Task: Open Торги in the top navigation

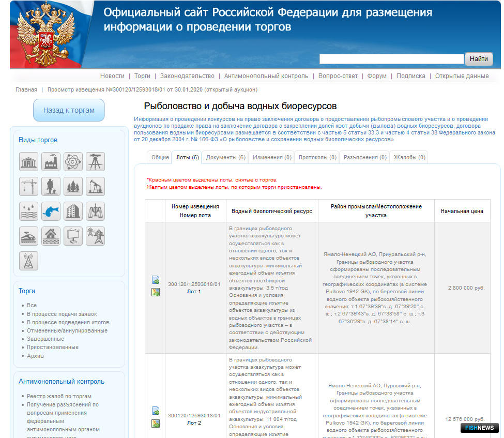Action: point(142,76)
